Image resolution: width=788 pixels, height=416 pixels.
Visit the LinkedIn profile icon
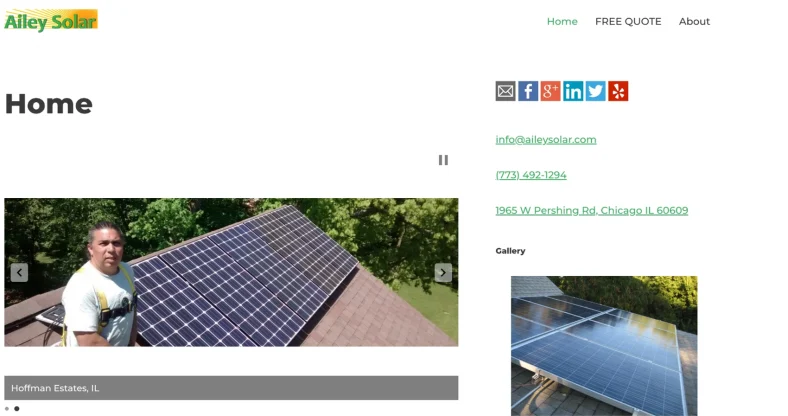coord(573,91)
